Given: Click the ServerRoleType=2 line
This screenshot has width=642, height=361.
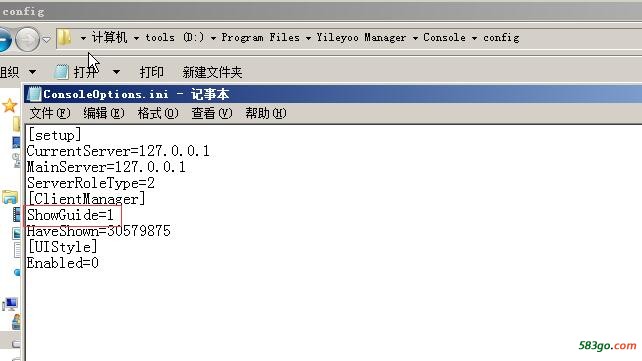Looking at the screenshot, I should pos(91,183).
